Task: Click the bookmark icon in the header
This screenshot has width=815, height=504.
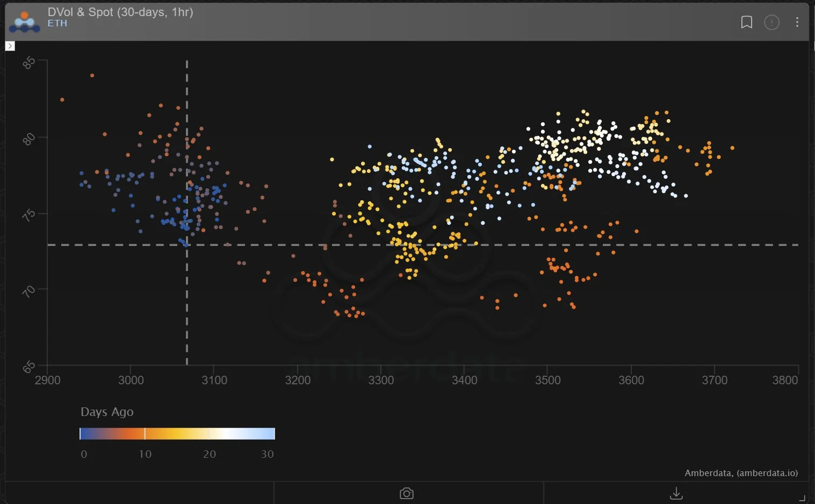Action: pyautogui.click(x=746, y=22)
